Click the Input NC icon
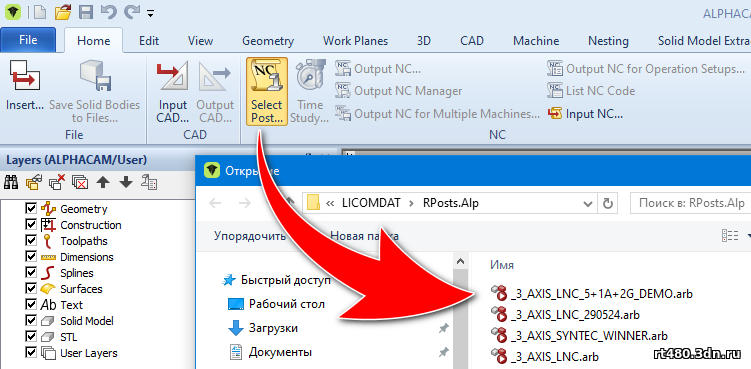 click(556, 114)
